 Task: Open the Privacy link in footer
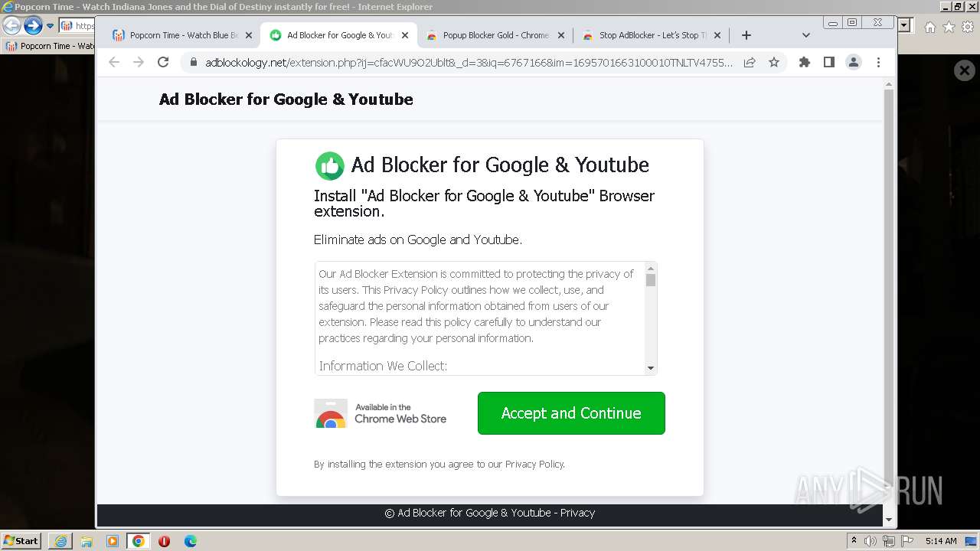coord(577,513)
